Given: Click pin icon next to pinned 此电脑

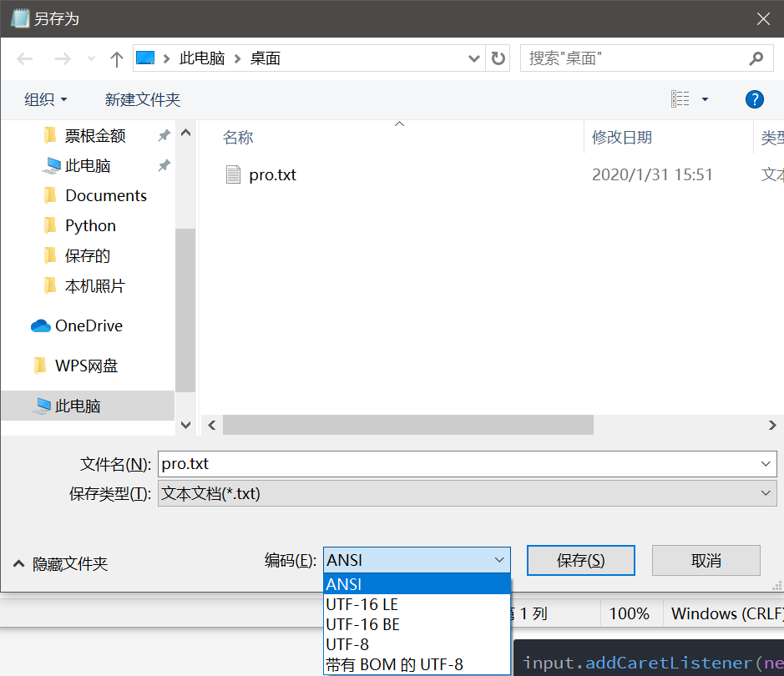Looking at the screenshot, I should click(x=164, y=165).
